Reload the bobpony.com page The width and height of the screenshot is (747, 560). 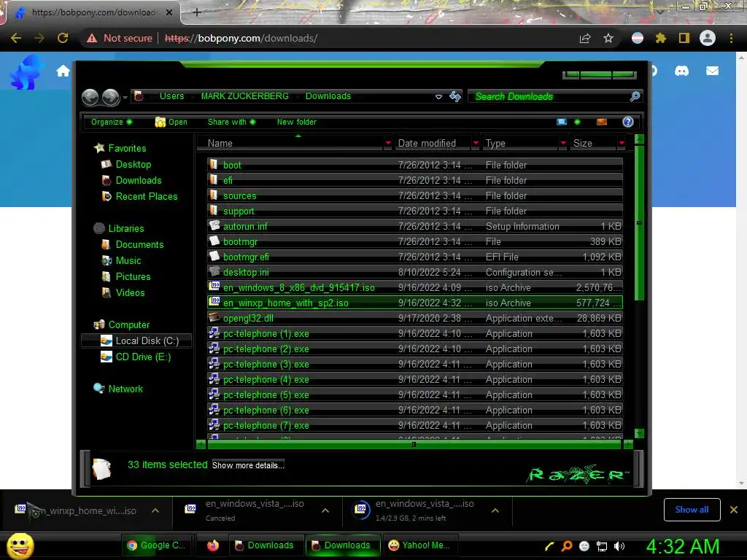pyautogui.click(x=63, y=38)
